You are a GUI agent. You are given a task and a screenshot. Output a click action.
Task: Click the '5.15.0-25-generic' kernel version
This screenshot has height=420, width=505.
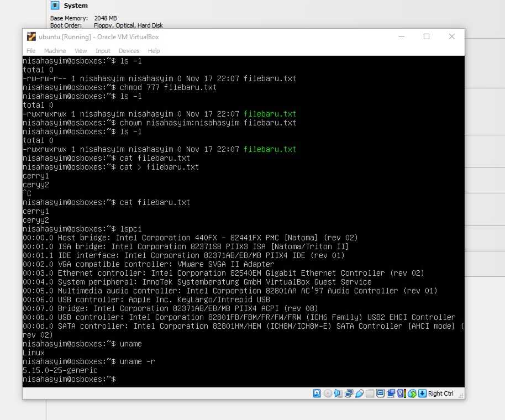(x=60, y=370)
